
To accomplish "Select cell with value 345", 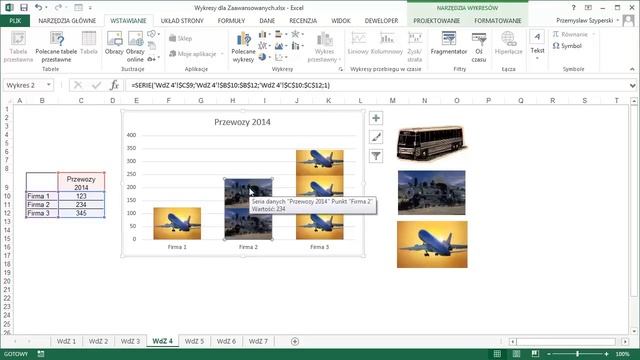I will 81,213.
